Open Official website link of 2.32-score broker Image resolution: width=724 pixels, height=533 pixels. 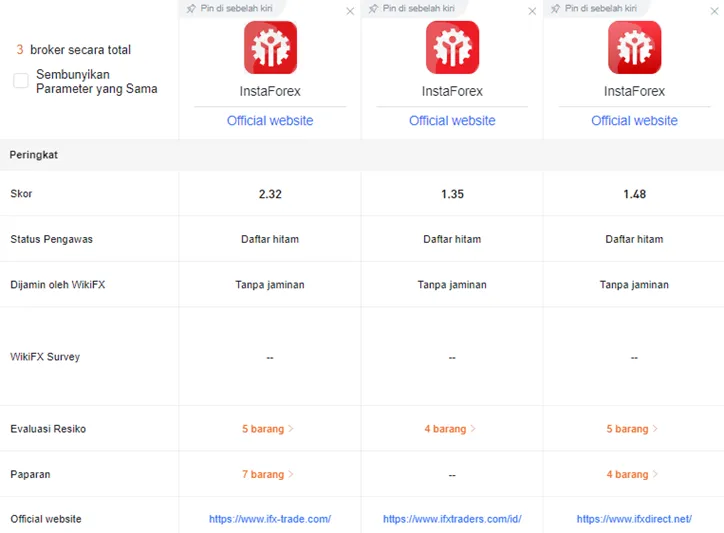(270, 121)
